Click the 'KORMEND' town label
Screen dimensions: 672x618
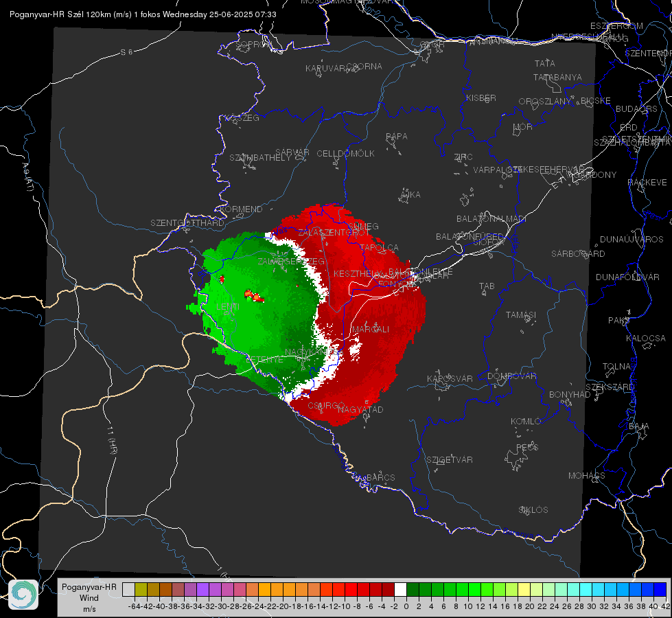240,209
